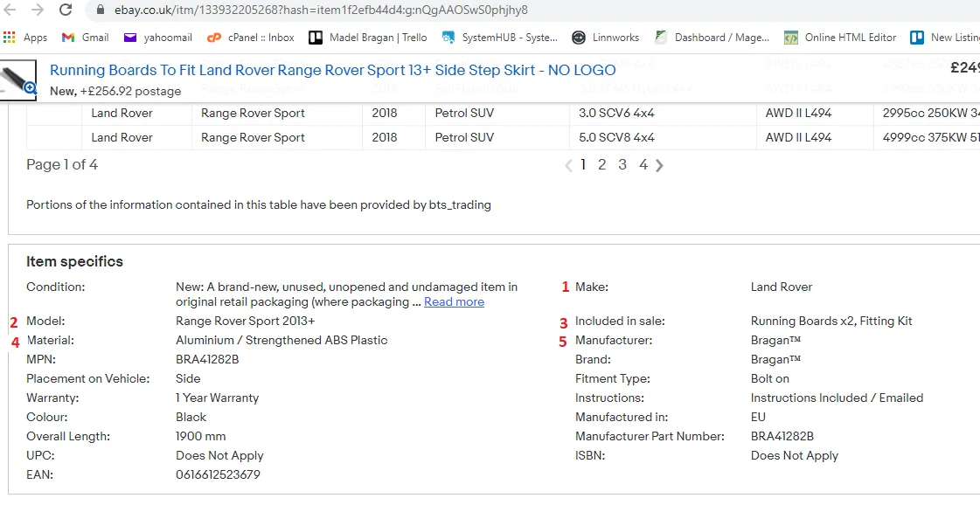Go back using browser back arrow

coord(11,10)
